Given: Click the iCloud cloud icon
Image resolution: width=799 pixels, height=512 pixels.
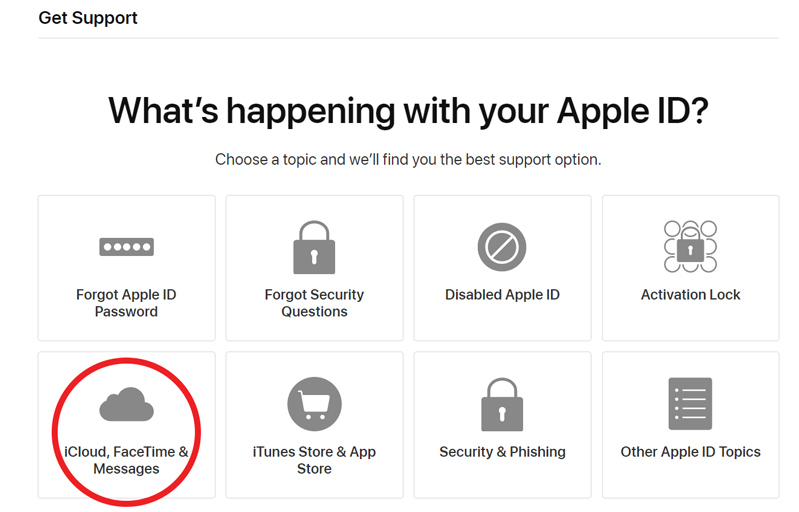Looking at the screenshot, I should pyautogui.click(x=126, y=404).
